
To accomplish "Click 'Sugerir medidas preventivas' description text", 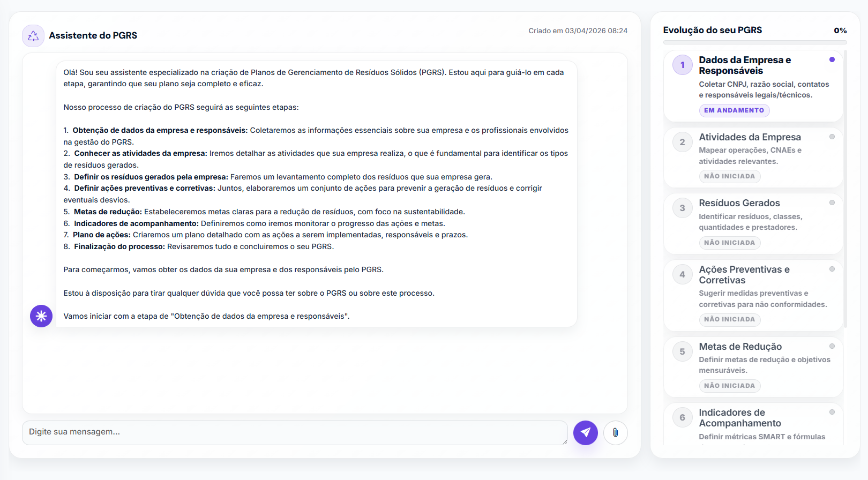I will 762,299.
